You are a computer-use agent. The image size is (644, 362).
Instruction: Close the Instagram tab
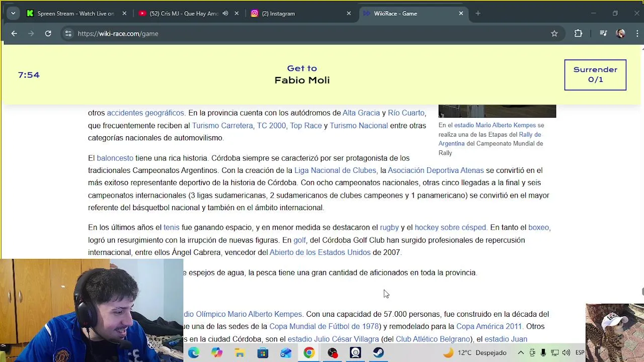tap(349, 14)
